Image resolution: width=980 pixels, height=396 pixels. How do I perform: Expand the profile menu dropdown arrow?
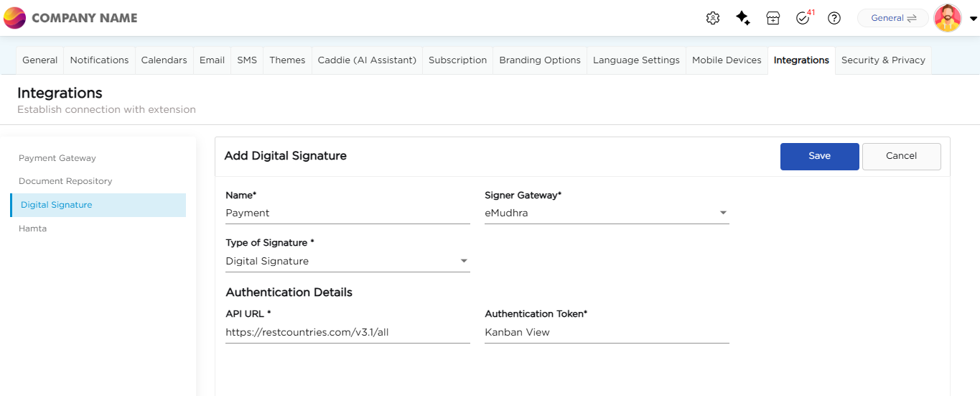(974, 19)
